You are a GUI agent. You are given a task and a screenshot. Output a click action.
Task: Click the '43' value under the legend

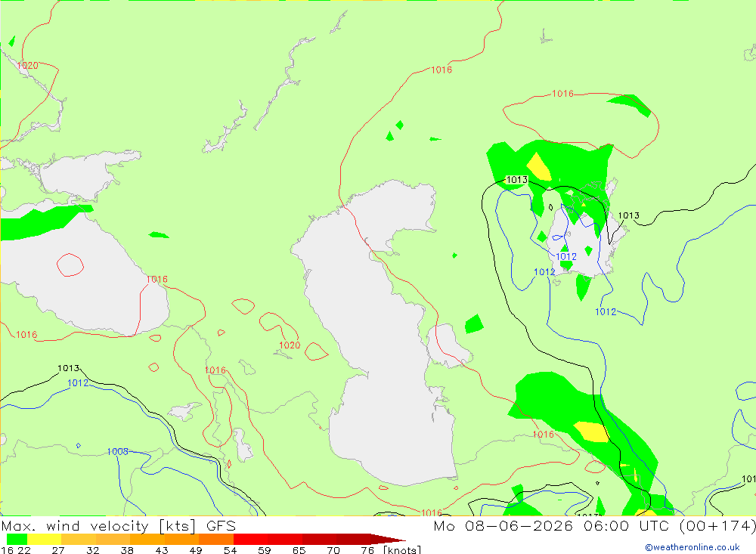[162, 550]
